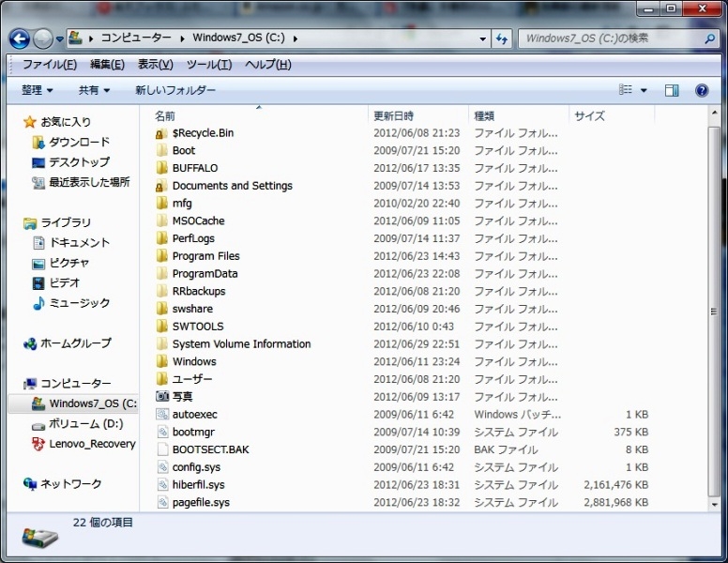Select the MSOCache folder icon

(x=161, y=221)
